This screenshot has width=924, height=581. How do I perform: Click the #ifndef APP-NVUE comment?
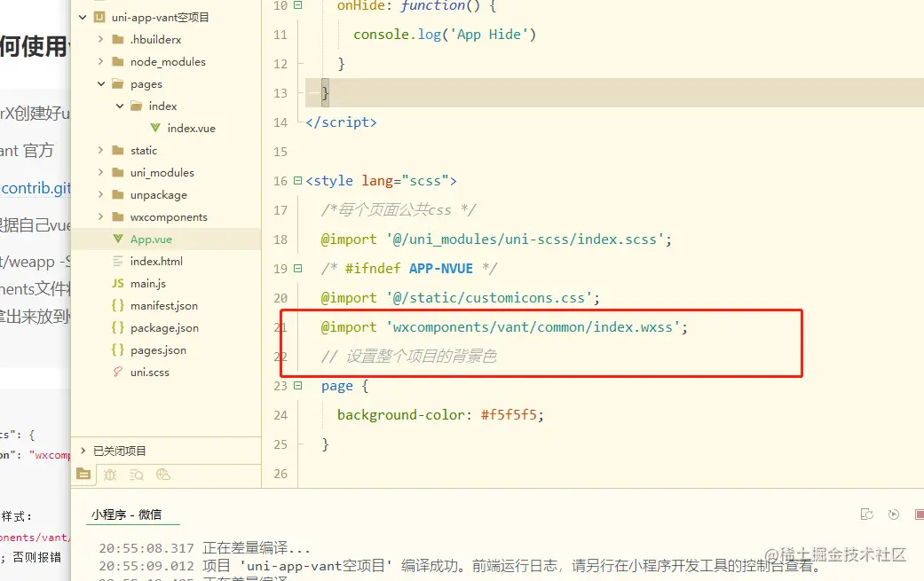pos(409,269)
